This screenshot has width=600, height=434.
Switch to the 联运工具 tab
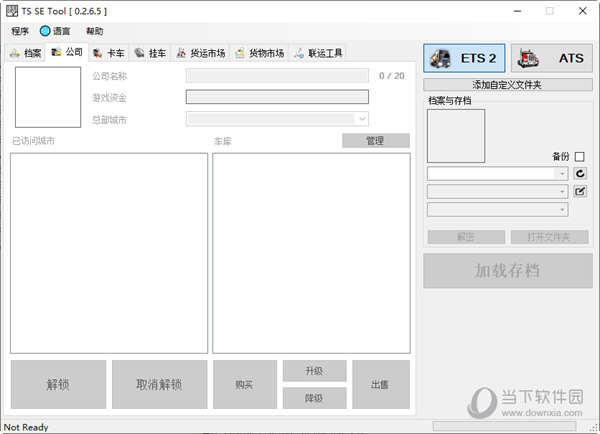tap(318, 53)
